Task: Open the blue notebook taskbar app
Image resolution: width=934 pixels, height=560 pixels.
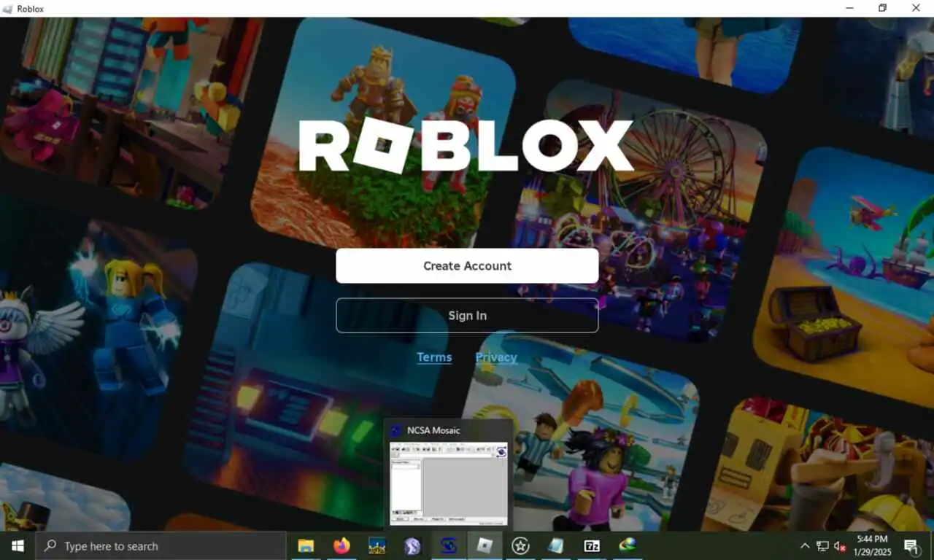Action: [556, 546]
